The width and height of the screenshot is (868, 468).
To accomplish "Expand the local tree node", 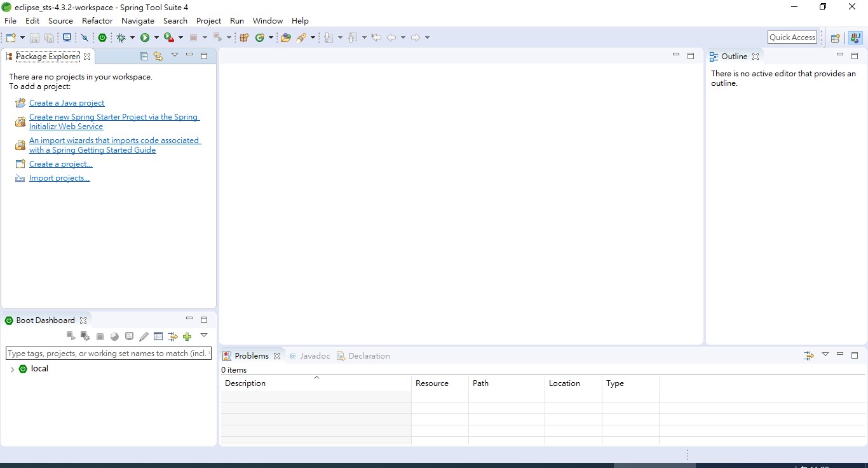I will tap(12, 369).
